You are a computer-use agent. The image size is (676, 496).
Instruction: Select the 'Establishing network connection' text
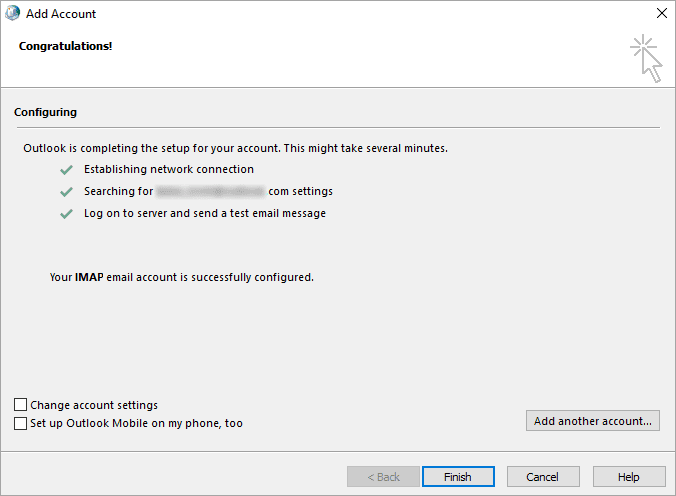(169, 169)
